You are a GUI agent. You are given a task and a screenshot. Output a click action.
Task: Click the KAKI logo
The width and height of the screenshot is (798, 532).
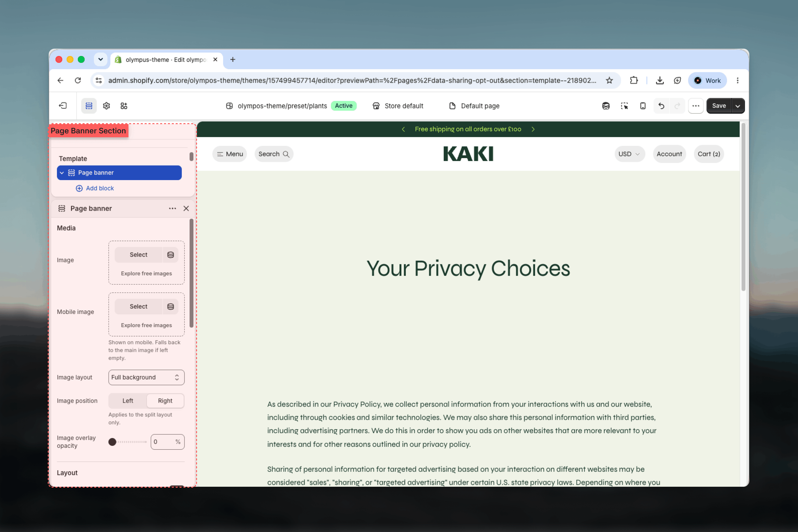(x=468, y=154)
